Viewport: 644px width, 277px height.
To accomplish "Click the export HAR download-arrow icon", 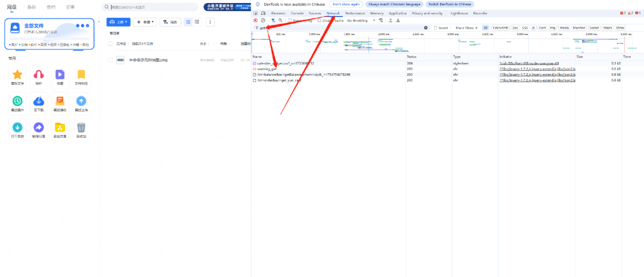I will 398,20.
